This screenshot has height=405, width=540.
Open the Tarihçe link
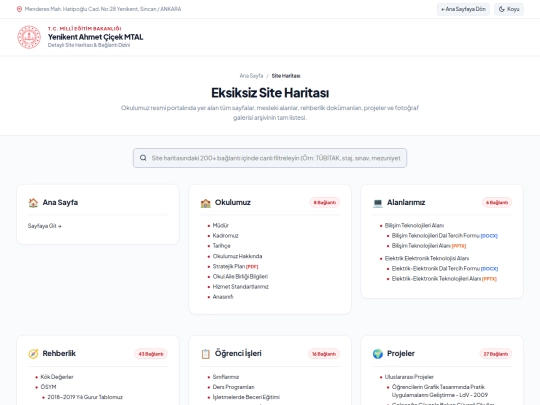pos(221,246)
